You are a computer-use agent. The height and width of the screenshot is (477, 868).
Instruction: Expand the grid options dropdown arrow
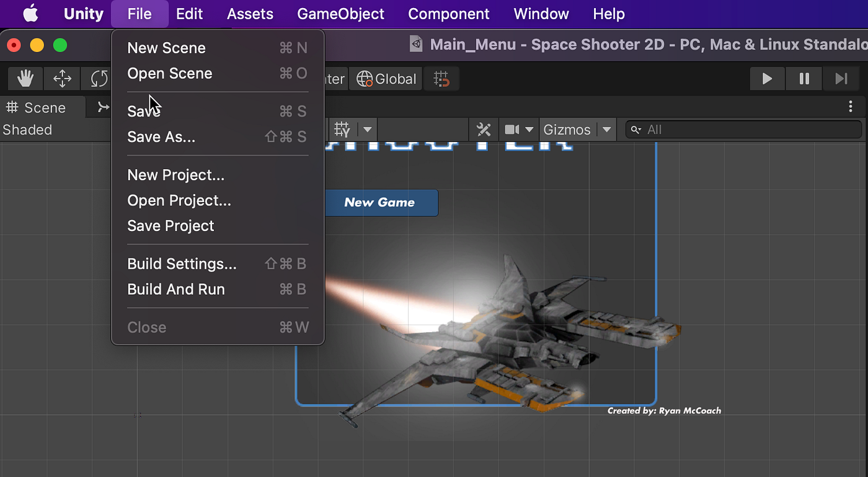(x=368, y=129)
